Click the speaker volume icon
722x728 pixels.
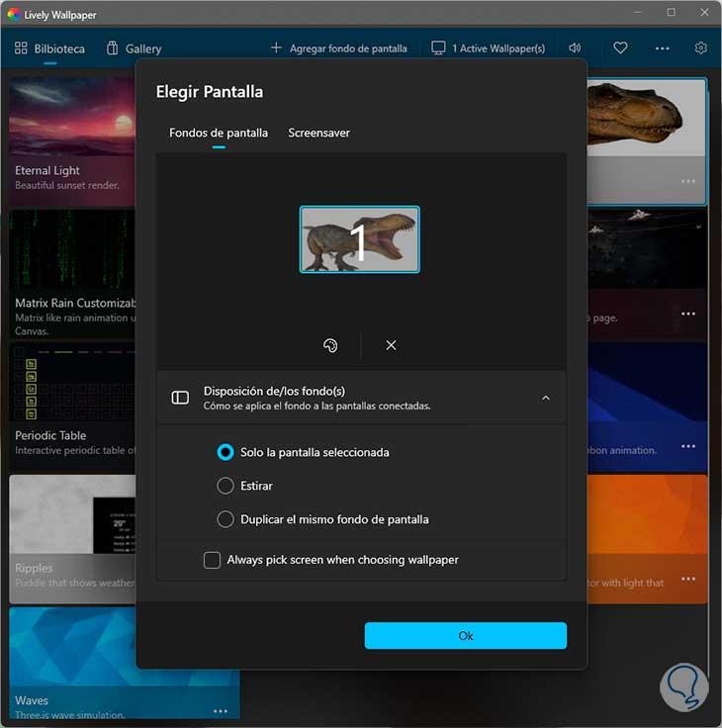575,47
